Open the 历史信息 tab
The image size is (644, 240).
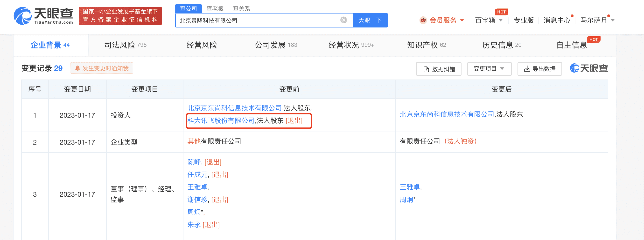[501, 45]
